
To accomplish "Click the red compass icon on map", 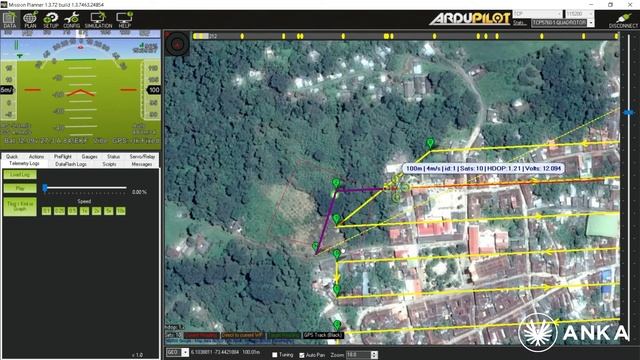I will 177,44.
